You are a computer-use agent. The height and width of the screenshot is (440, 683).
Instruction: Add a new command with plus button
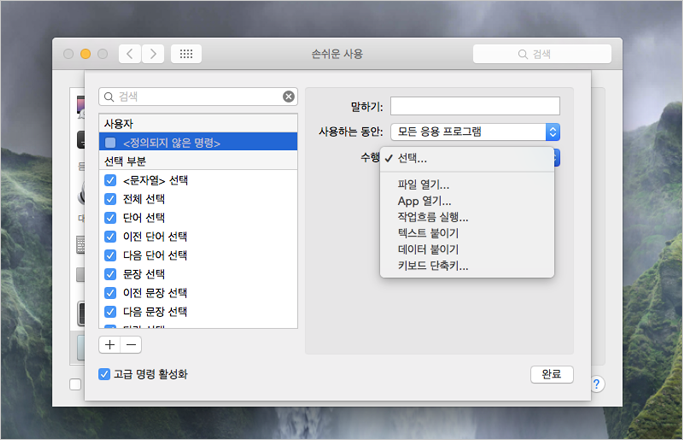pyautogui.click(x=110, y=345)
